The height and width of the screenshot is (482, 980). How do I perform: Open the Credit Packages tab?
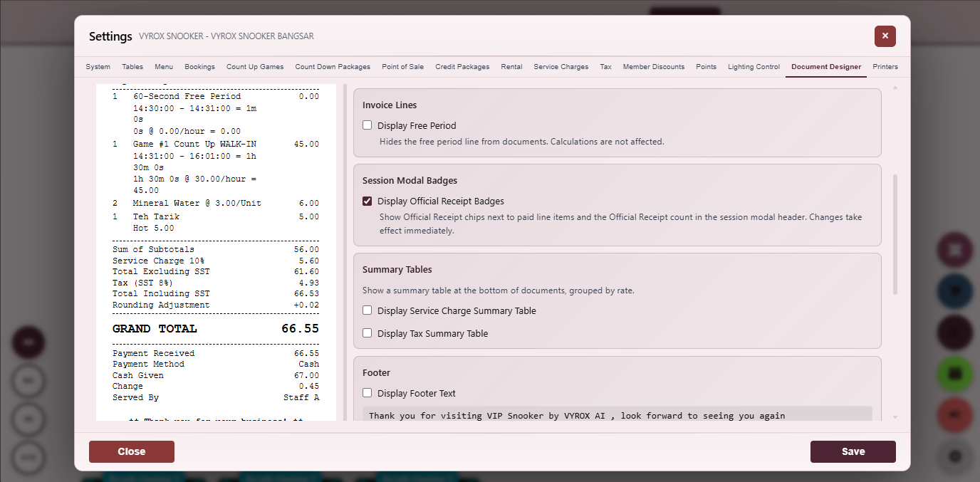(x=462, y=67)
